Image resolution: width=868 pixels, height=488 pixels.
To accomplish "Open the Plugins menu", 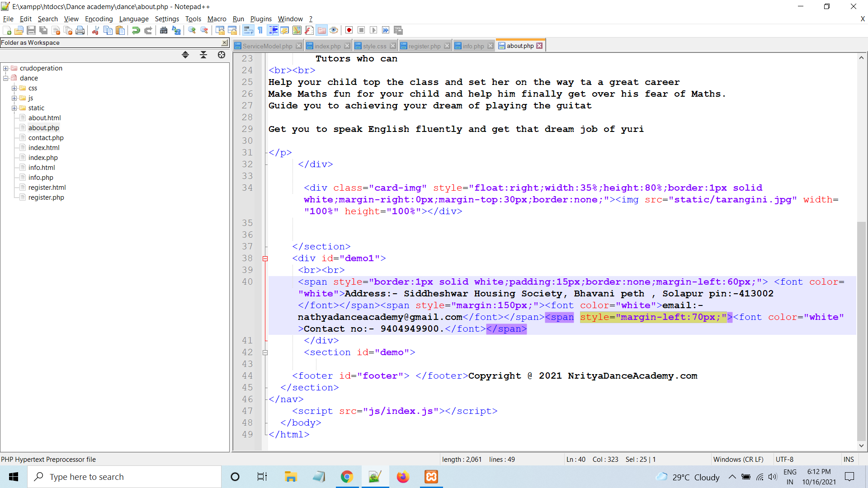I will tap(261, 19).
